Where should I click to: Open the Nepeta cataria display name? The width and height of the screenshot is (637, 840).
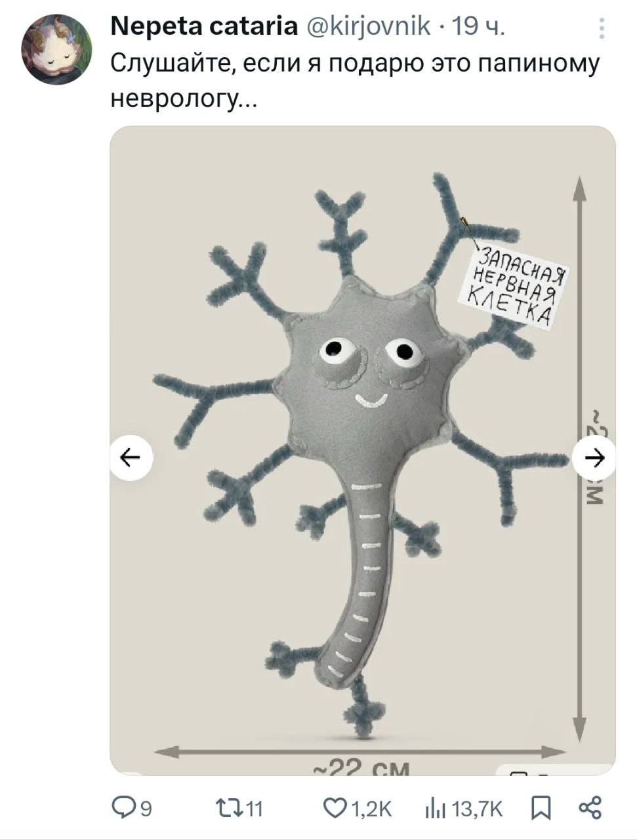[x=203, y=27]
